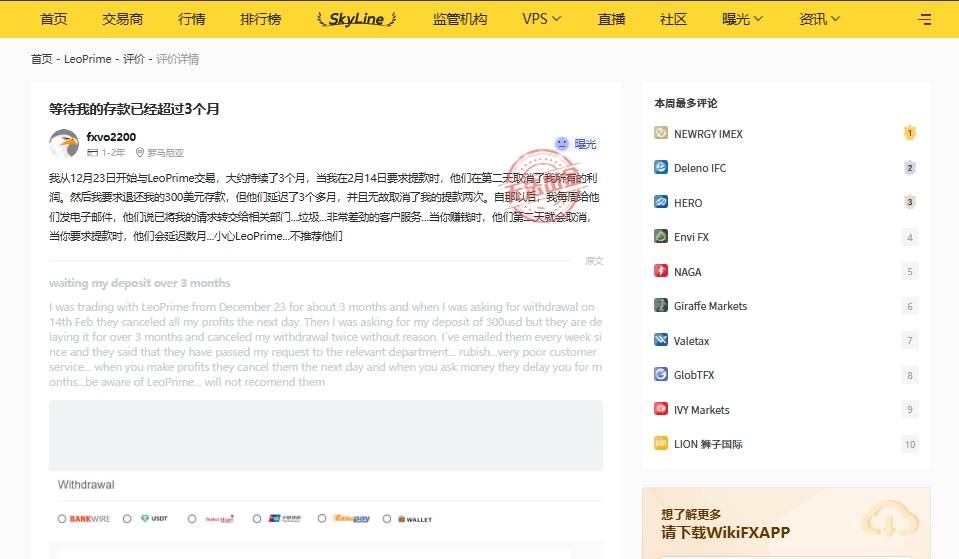Click LeoPrime breadcrumb link
Viewport: 959px width, 559px height.
(x=87, y=59)
